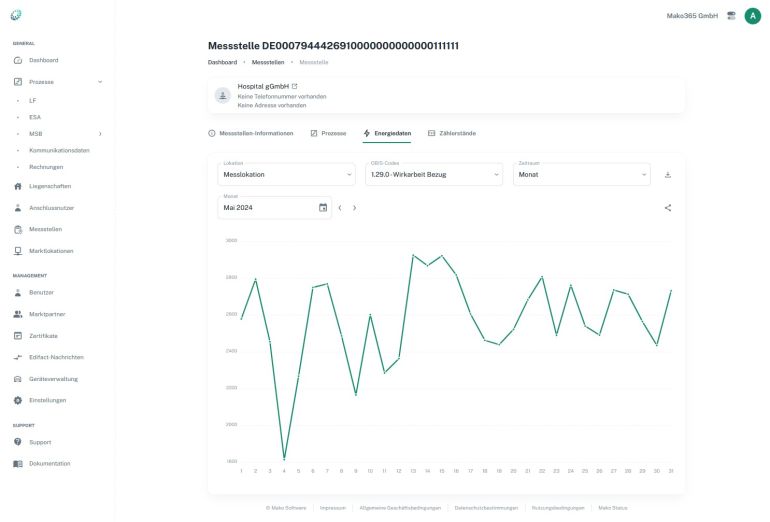Expand the MSB submenu
The height and width of the screenshot is (522, 770).
click(100, 133)
